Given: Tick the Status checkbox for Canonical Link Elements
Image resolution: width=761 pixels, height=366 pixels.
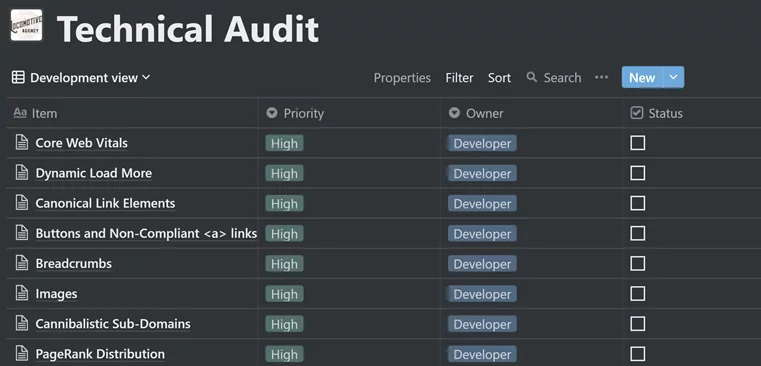Looking at the screenshot, I should pos(638,203).
